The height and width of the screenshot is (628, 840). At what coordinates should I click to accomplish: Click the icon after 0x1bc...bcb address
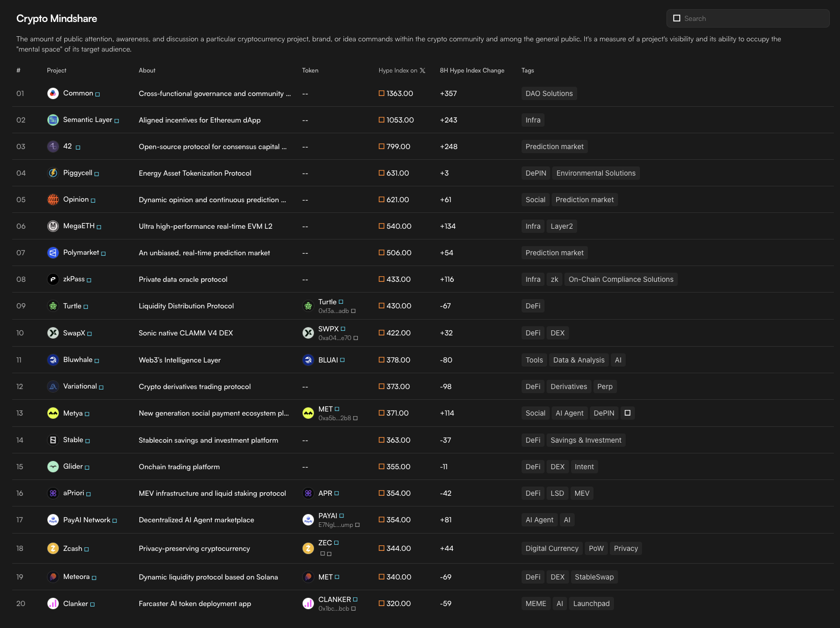tap(353, 609)
